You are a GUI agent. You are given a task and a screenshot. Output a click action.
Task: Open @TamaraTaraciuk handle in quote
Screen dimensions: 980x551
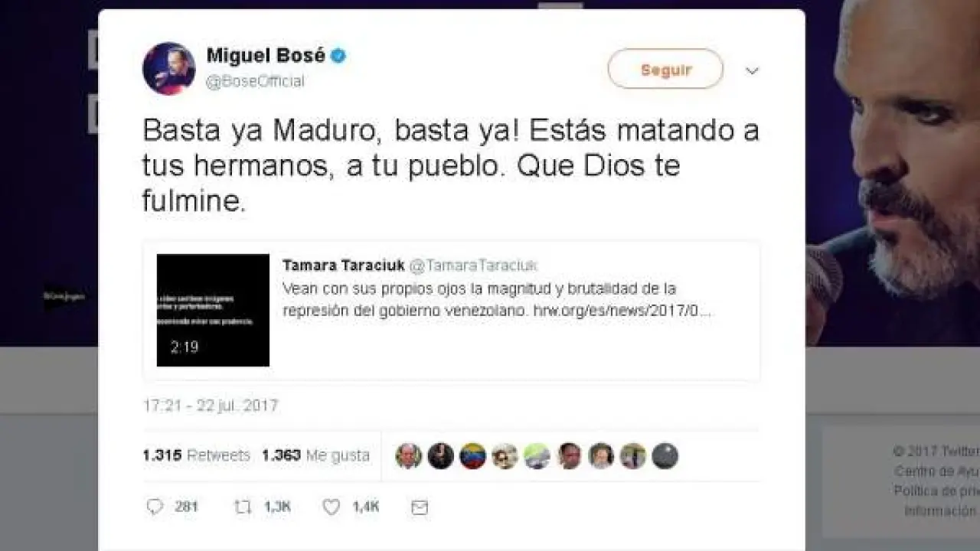click(x=473, y=265)
